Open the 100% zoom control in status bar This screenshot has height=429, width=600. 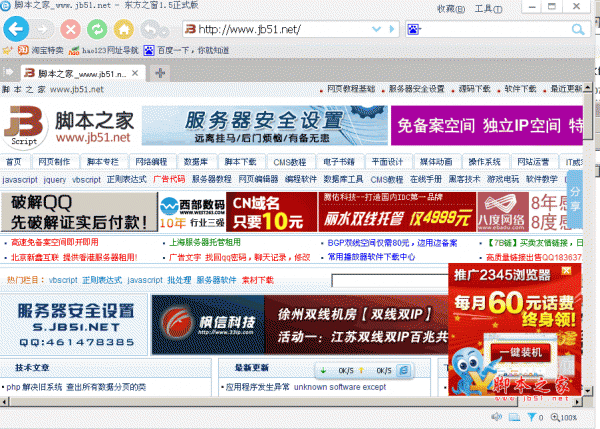[x=564, y=417]
